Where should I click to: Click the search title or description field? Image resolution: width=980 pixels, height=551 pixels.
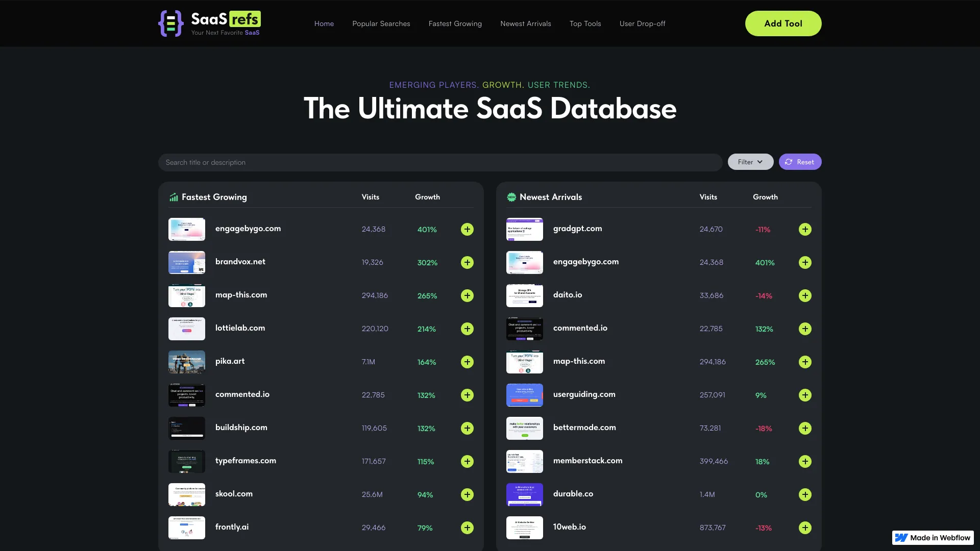tap(440, 162)
